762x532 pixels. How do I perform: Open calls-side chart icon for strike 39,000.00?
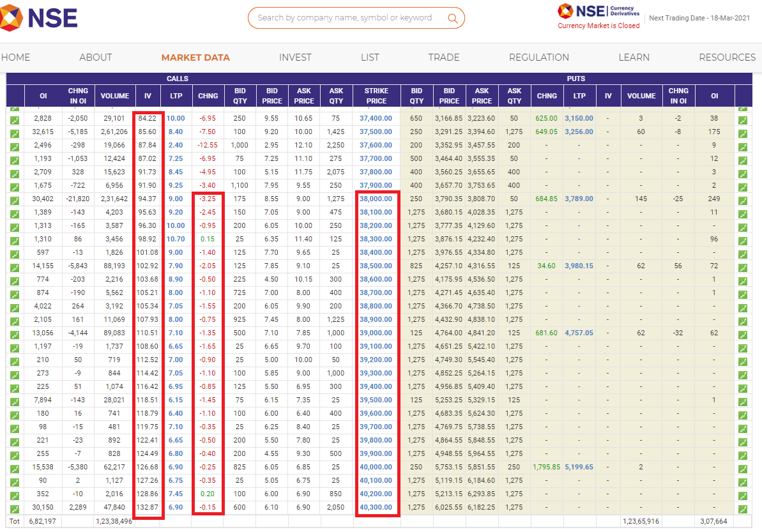tap(15, 335)
